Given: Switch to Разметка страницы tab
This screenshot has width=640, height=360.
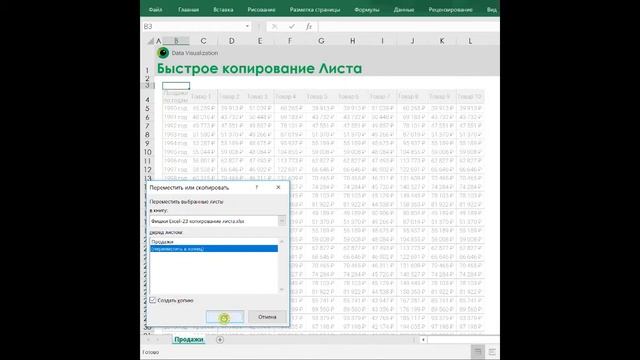Looking at the screenshot, I should click(315, 9).
